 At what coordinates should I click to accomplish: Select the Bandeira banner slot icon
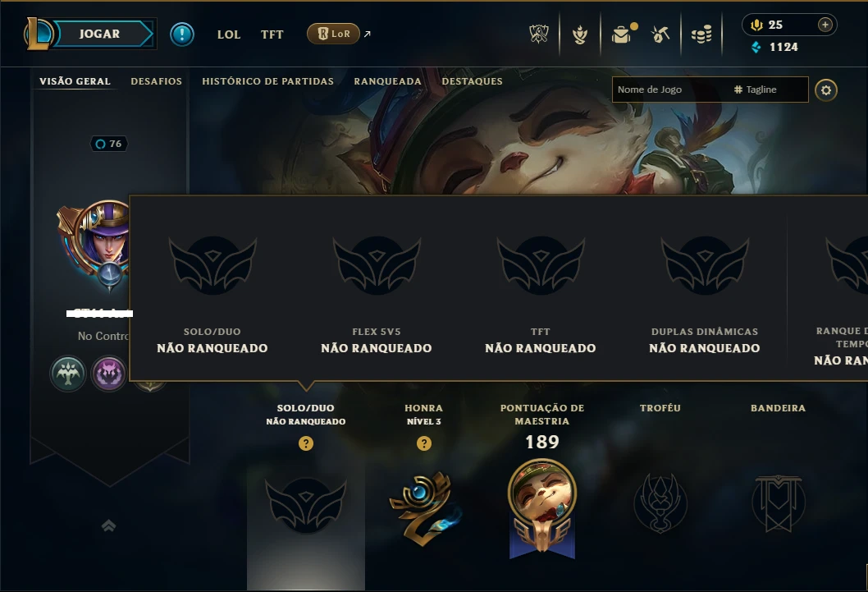pyautogui.click(x=779, y=503)
